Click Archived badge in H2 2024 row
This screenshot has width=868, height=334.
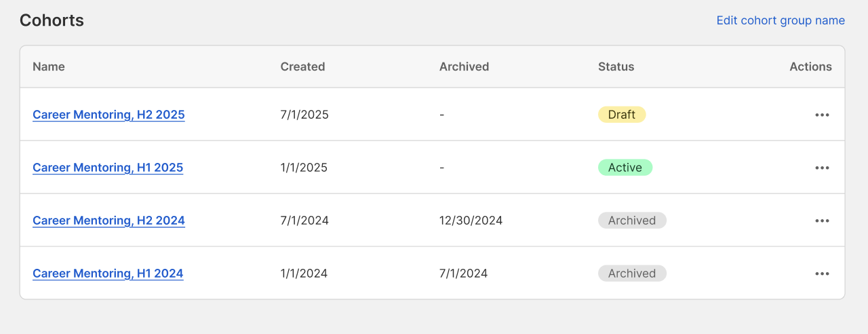click(632, 221)
